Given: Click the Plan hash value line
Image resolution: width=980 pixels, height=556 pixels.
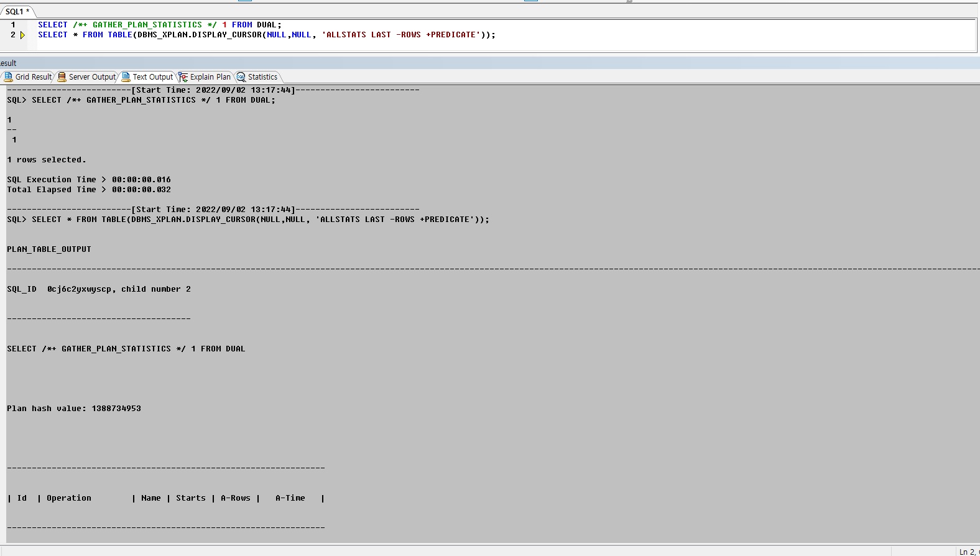Looking at the screenshot, I should click(73, 409).
